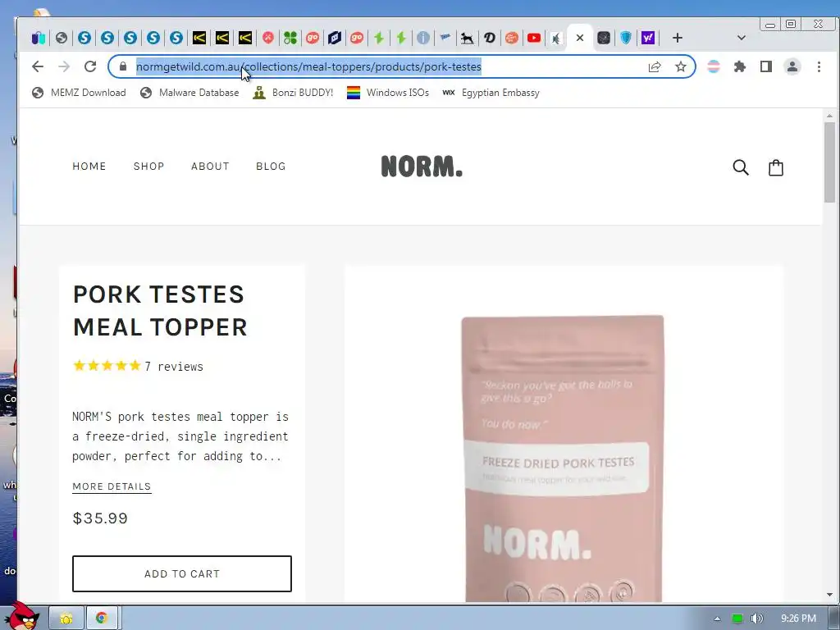The image size is (840, 630).
Task: Click the scrollbar down arrow
Action: 829,595
